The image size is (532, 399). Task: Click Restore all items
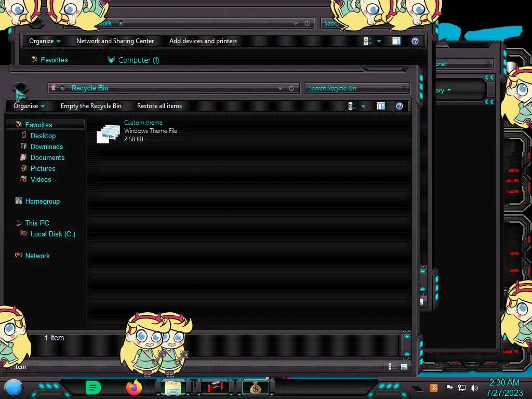click(159, 106)
